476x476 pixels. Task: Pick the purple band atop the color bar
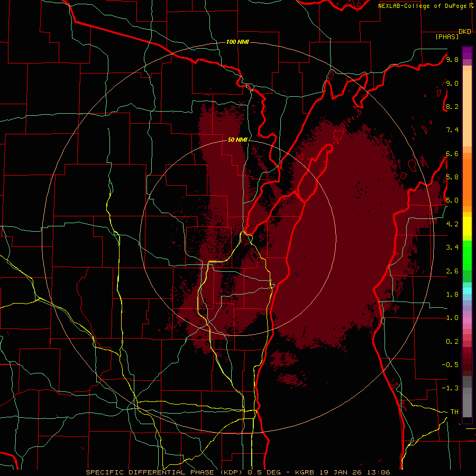(467, 53)
